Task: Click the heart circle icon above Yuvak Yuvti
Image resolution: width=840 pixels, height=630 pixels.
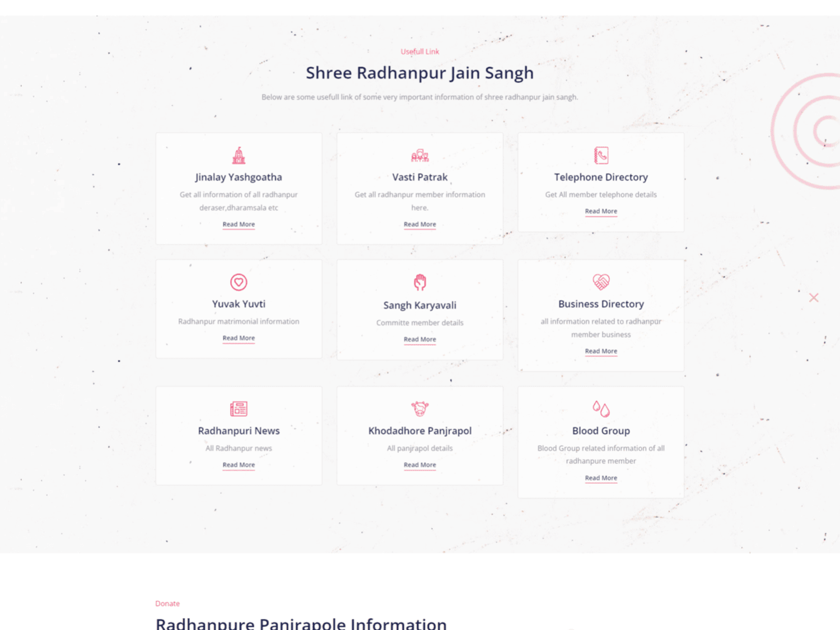Action: (x=239, y=282)
